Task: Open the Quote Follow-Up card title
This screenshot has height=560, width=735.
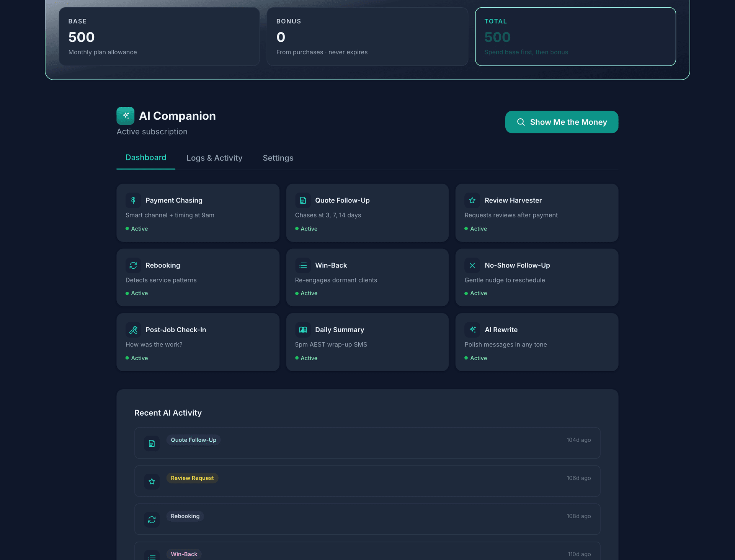Action: [x=342, y=200]
